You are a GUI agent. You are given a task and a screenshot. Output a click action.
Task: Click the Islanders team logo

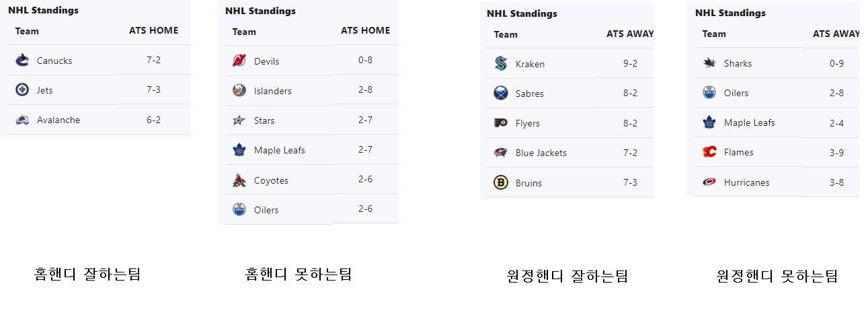pos(239,91)
